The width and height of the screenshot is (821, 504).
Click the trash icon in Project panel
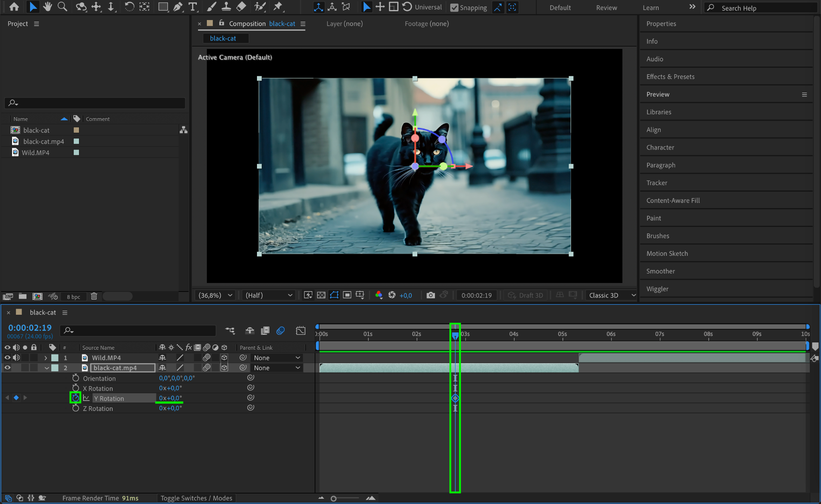(94, 296)
